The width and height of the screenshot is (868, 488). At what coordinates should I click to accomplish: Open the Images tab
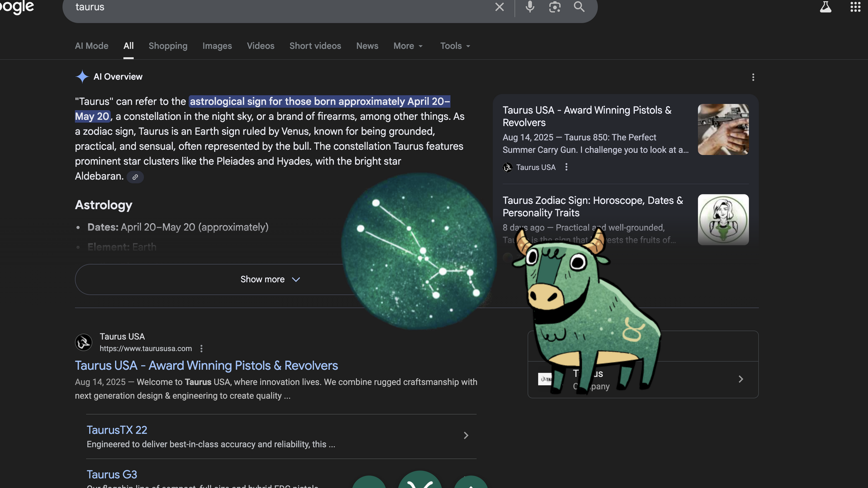tap(217, 46)
